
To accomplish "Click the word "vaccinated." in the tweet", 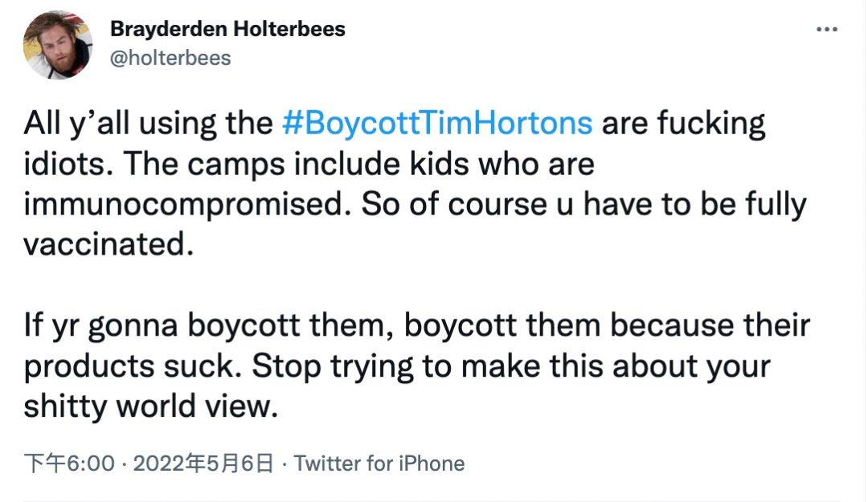I will click(108, 244).
